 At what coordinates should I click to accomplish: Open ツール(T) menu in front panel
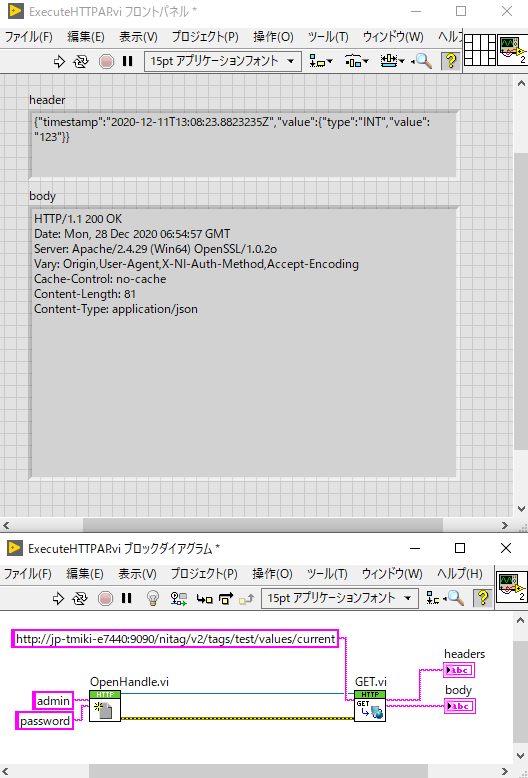tap(328, 37)
